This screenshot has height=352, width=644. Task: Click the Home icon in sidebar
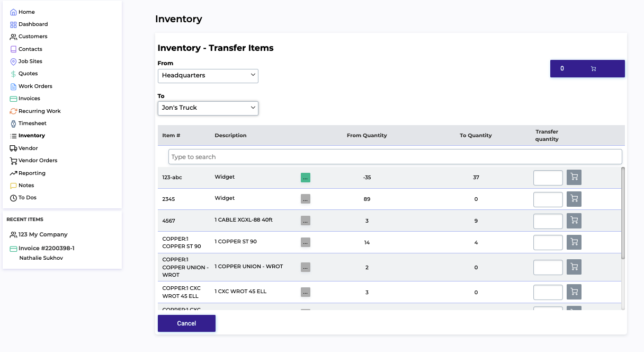coord(13,12)
